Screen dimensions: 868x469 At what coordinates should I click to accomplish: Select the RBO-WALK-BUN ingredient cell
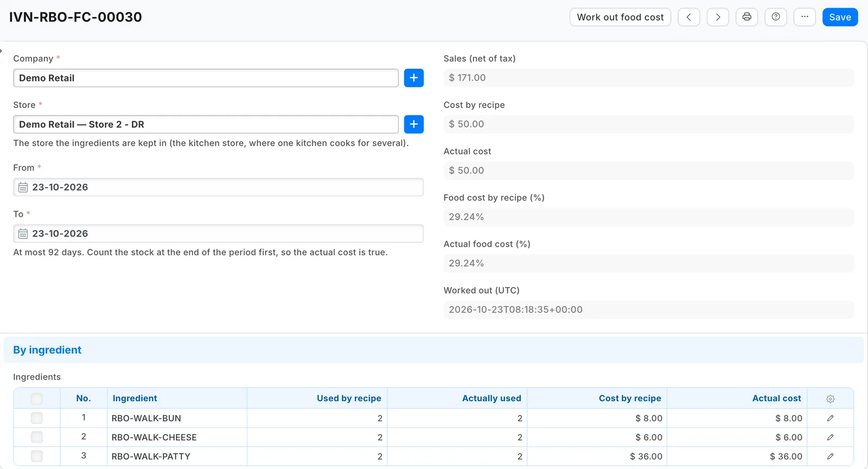tap(177, 418)
